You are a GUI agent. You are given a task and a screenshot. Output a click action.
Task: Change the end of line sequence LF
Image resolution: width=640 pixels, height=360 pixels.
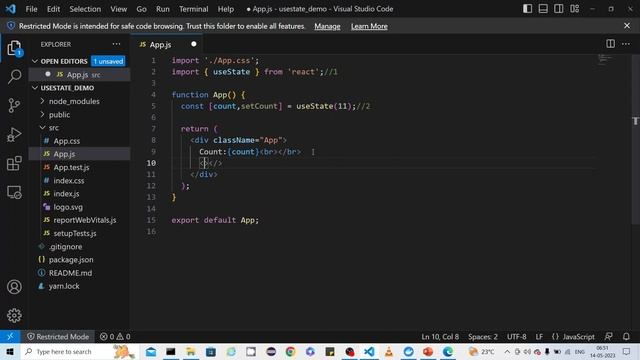[x=539, y=337]
